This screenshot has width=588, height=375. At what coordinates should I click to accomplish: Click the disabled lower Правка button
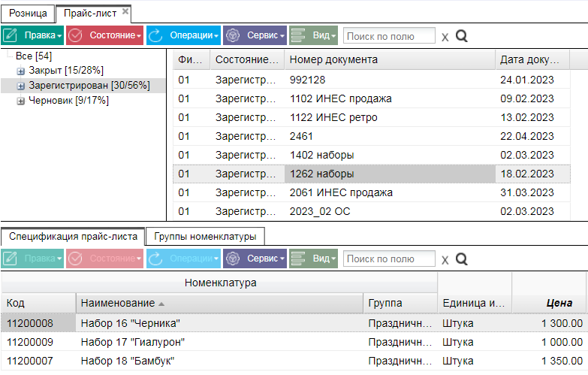point(32,259)
